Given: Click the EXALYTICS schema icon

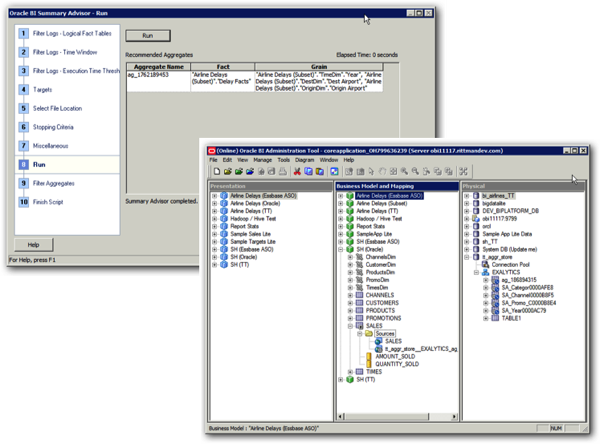Looking at the screenshot, I should [x=485, y=272].
